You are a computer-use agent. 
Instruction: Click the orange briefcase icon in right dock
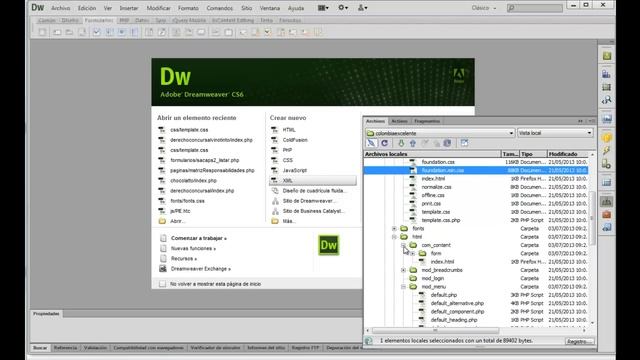click(x=607, y=214)
